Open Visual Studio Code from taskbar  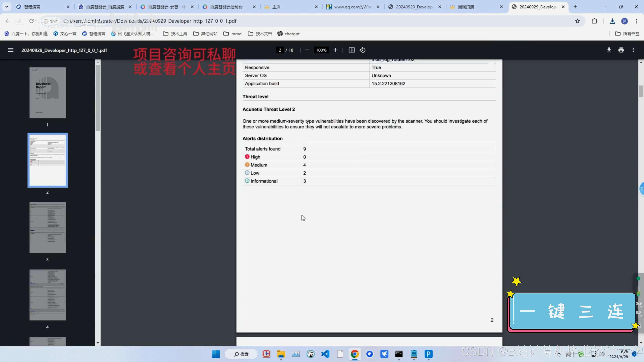point(325,354)
